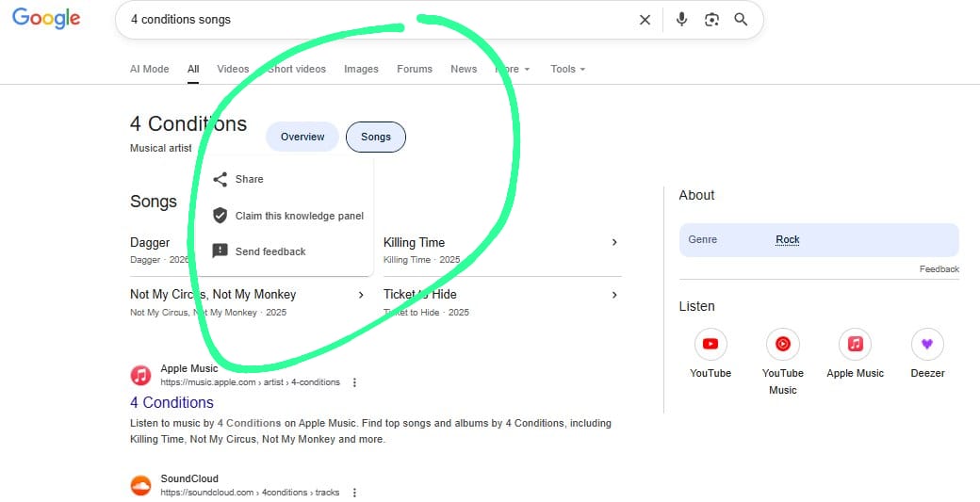This screenshot has height=502, width=980.
Task: Click the feedback exclamation bubble icon
Action: click(220, 251)
